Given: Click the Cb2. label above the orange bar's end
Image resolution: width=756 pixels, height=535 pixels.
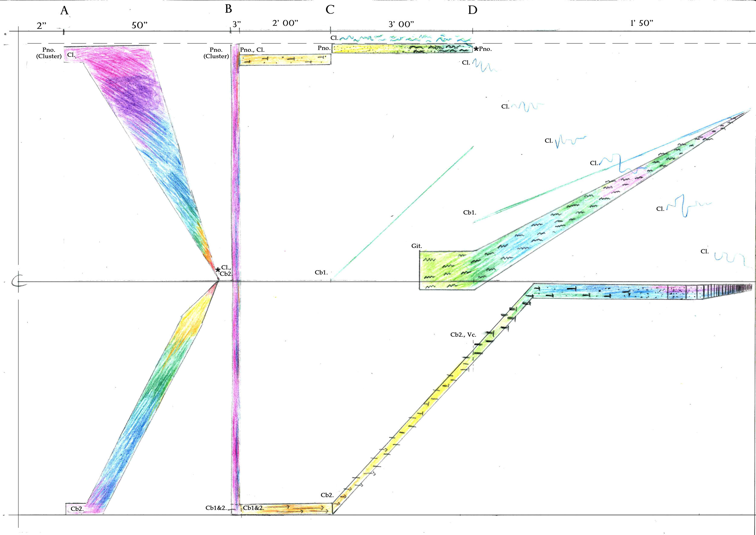Looking at the screenshot, I should pos(327,495).
